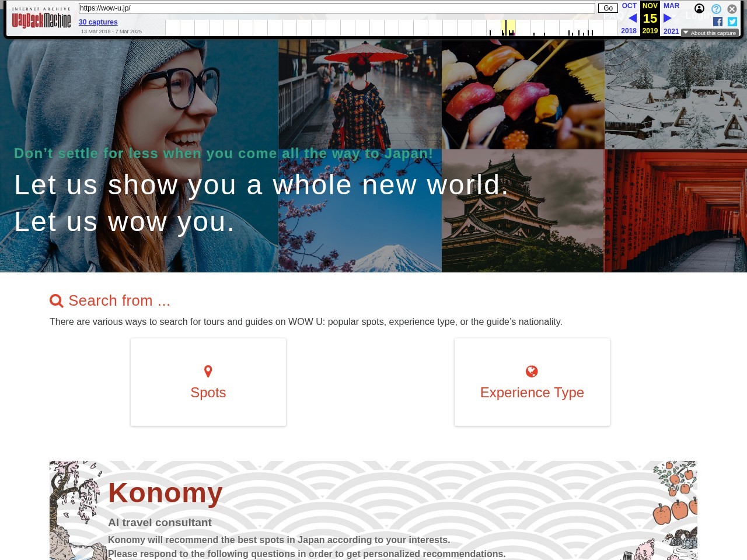Click the Konomy heading
This screenshot has width=747, height=560.
point(165,493)
